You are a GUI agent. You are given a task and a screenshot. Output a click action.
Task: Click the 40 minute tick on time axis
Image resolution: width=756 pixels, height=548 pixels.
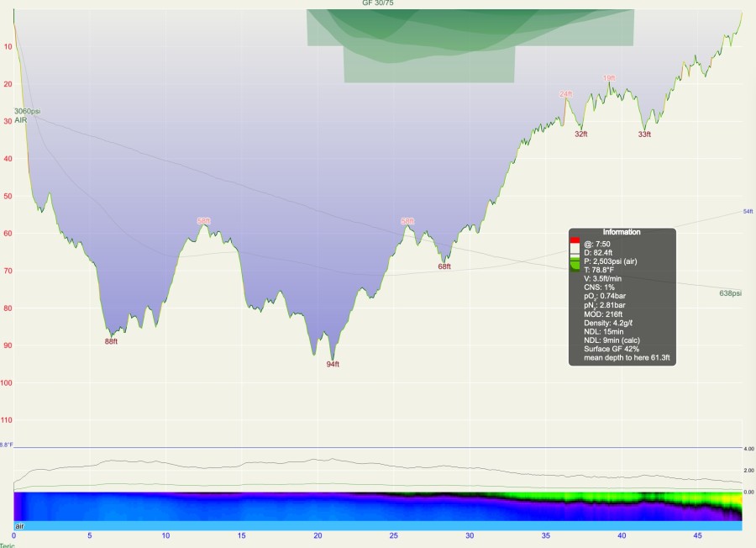(622, 535)
